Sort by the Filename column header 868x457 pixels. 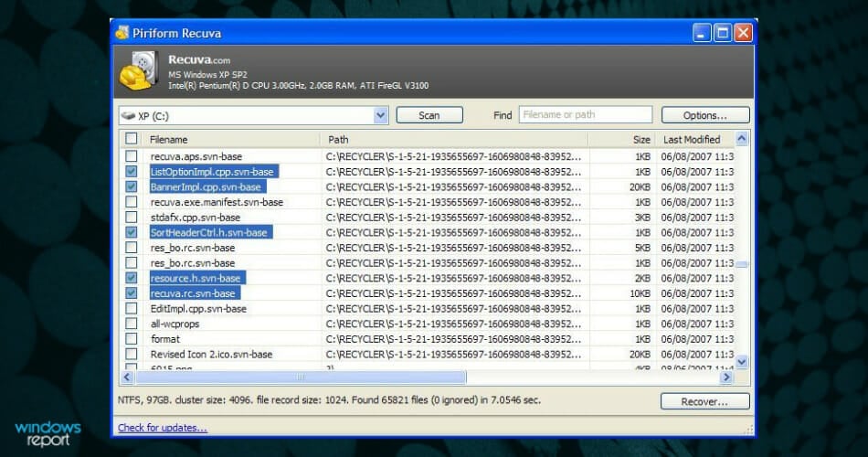(x=169, y=140)
